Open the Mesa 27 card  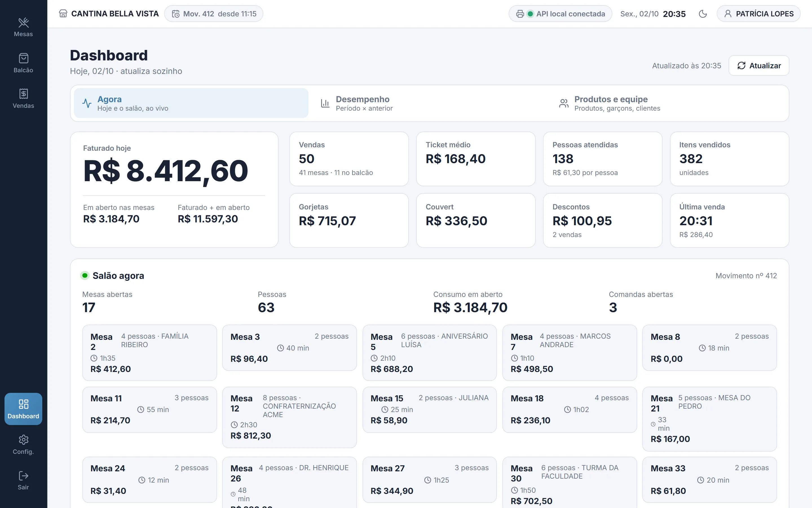coord(429,480)
